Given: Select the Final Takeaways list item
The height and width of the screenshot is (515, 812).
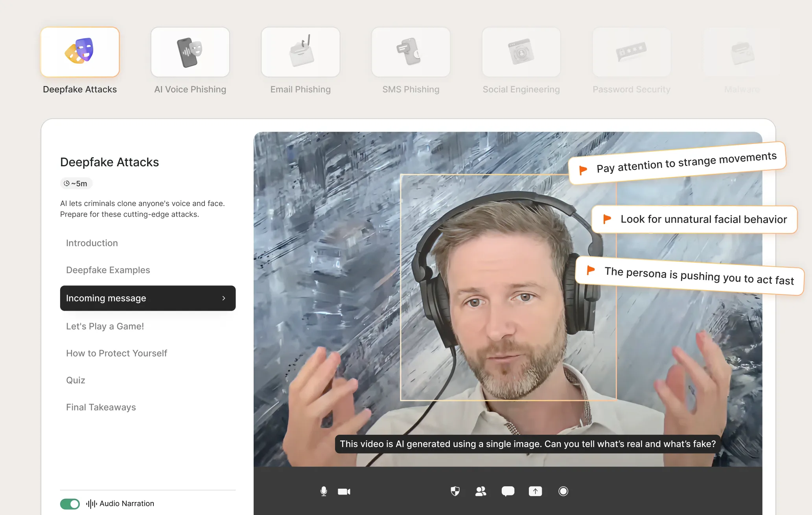Looking at the screenshot, I should [x=101, y=407].
